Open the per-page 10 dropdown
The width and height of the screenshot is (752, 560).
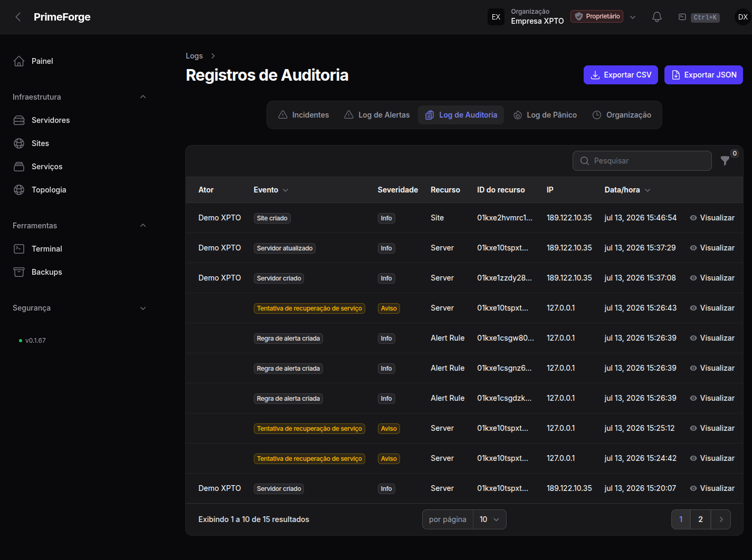pos(489,519)
